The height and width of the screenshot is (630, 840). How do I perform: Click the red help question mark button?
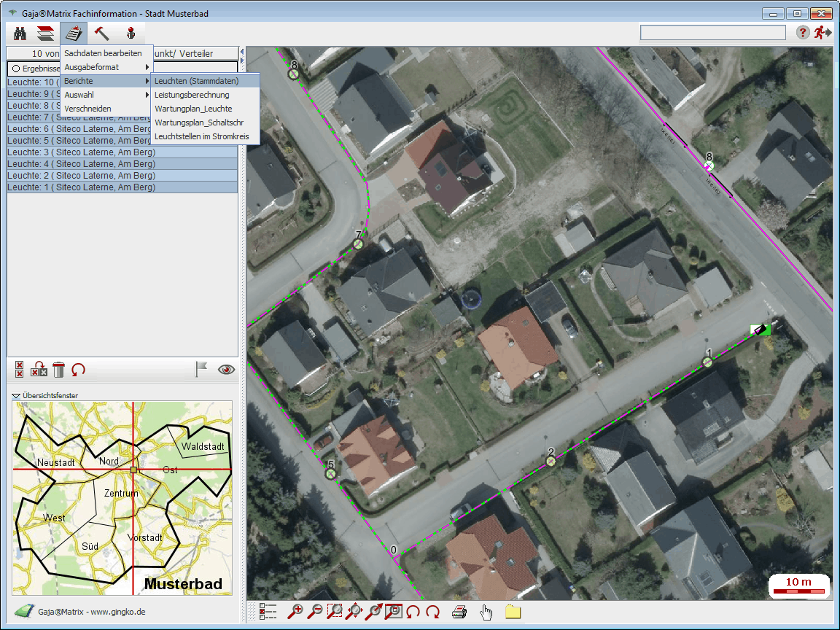click(803, 33)
